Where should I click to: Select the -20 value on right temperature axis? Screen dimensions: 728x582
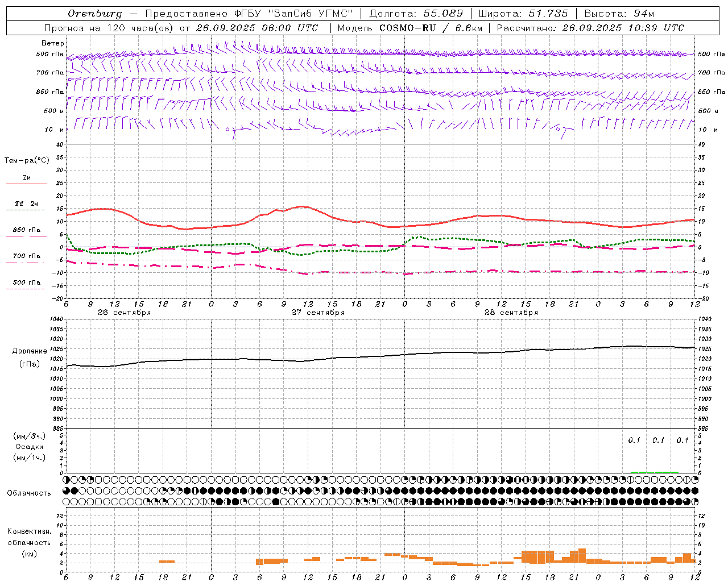704,298
